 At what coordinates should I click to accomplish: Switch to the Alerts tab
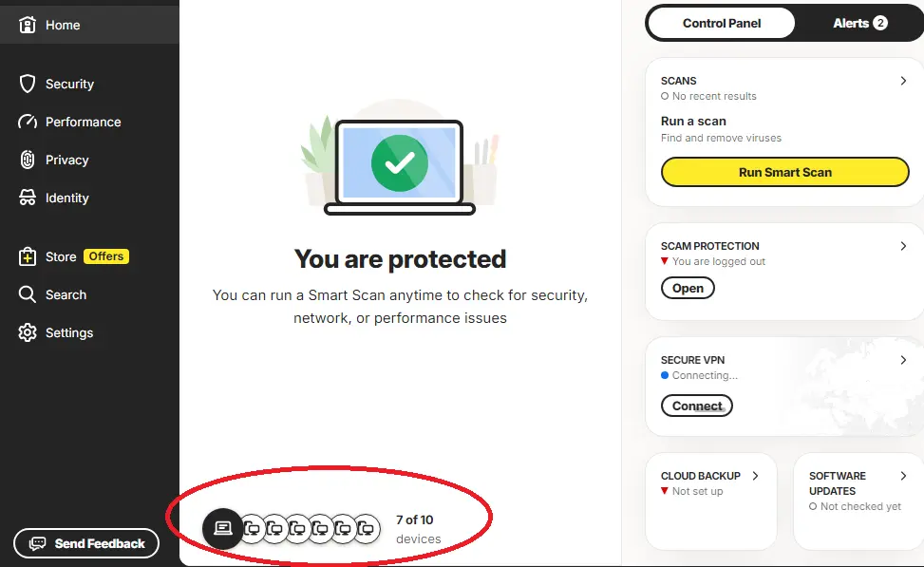pyautogui.click(x=859, y=23)
